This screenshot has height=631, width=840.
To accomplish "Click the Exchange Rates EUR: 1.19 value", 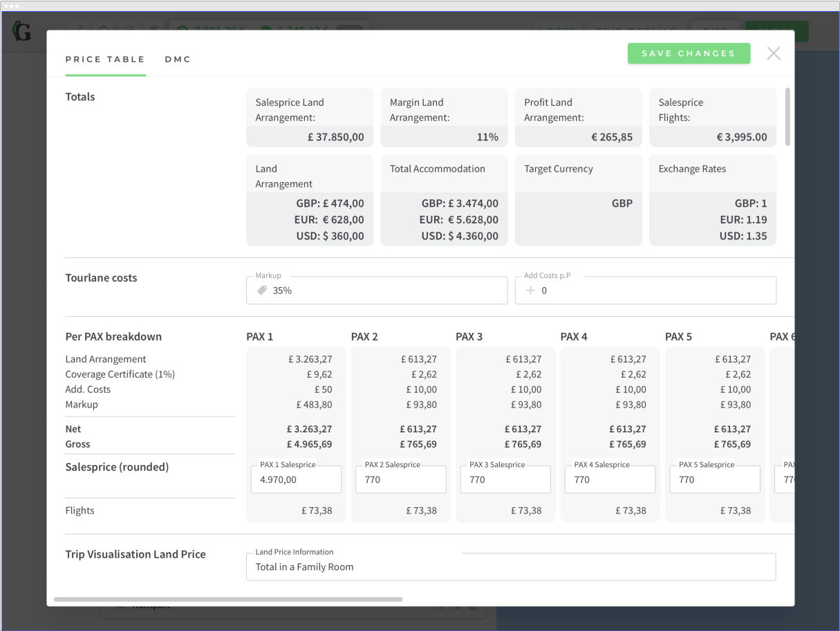I will pos(743,219).
